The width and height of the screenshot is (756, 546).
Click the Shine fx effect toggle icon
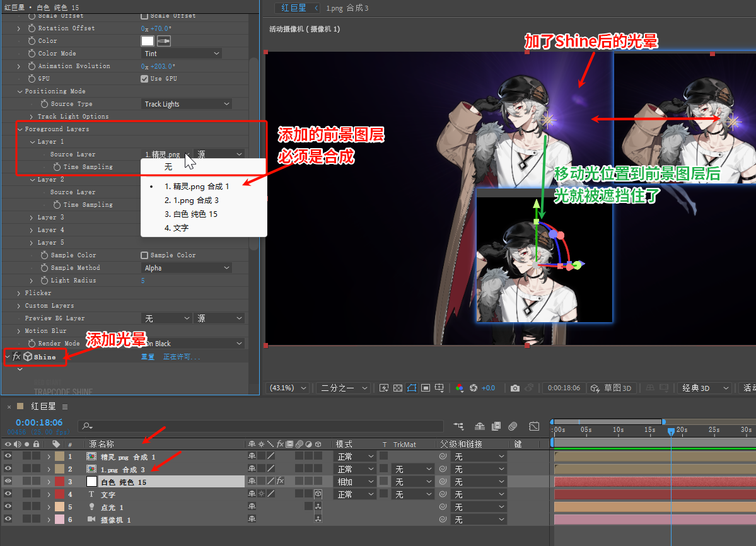coord(16,357)
